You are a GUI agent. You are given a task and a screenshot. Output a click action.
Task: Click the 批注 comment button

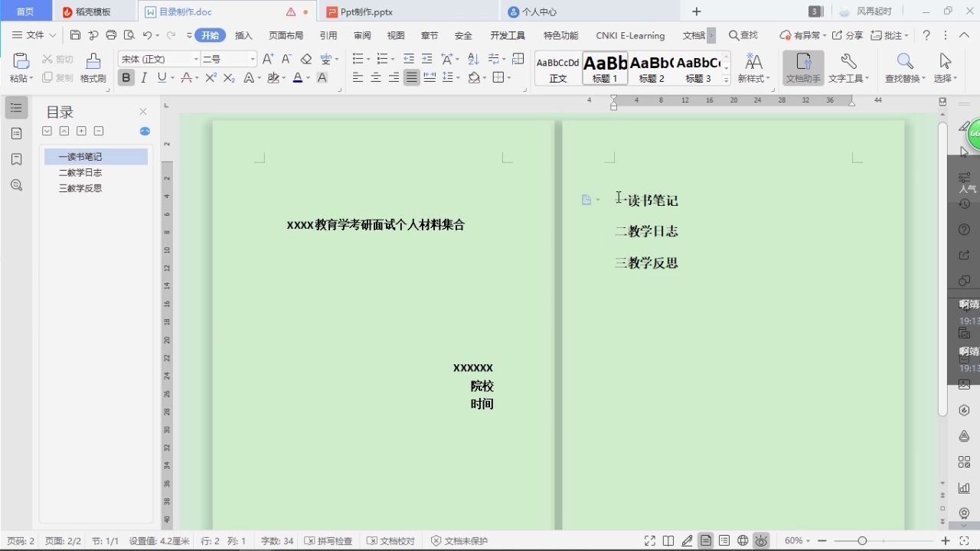click(x=890, y=35)
